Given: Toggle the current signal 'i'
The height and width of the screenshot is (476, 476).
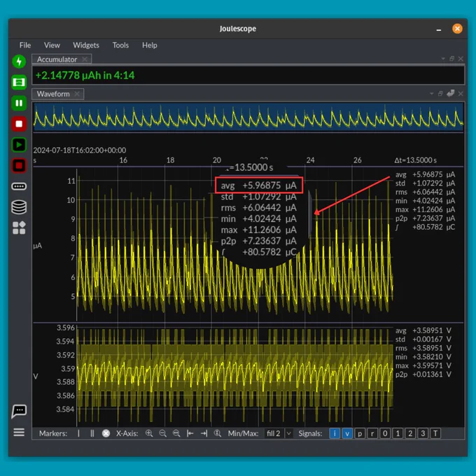Looking at the screenshot, I should [x=335, y=433].
